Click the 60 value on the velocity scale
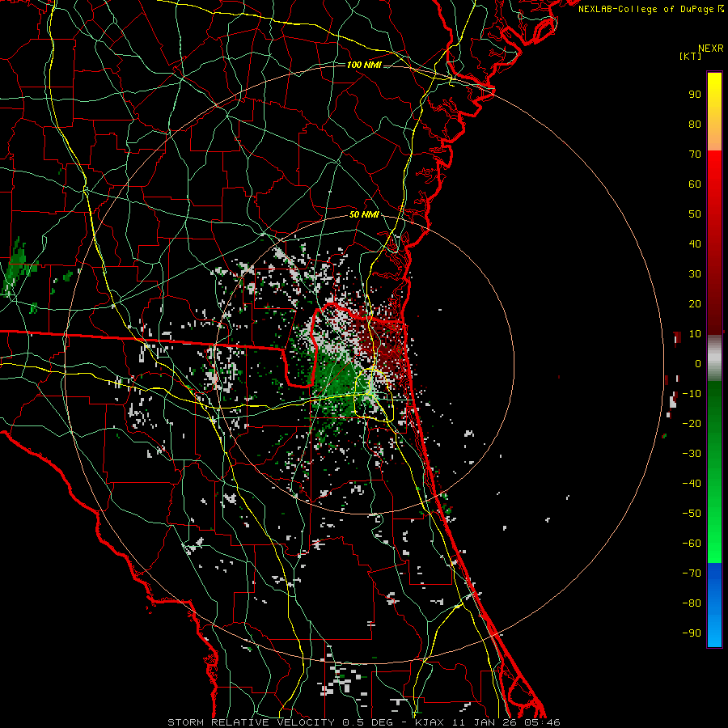 coord(695,184)
